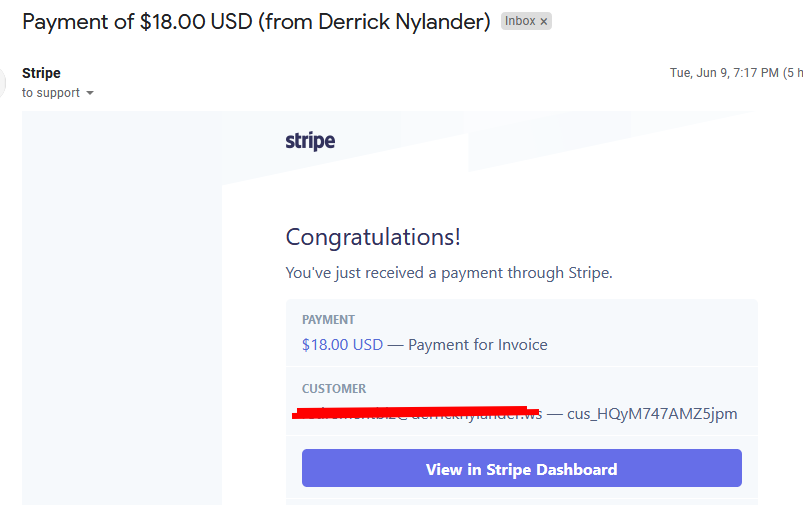Viewport: 803px width, 505px height.
Task: Click the '(5 h' relative time text
Action: tap(792, 73)
